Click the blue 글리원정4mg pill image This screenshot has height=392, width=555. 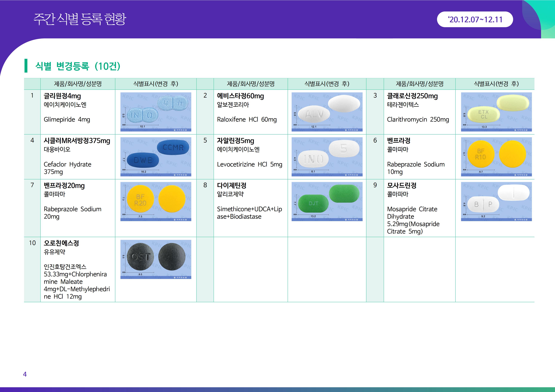(156, 112)
